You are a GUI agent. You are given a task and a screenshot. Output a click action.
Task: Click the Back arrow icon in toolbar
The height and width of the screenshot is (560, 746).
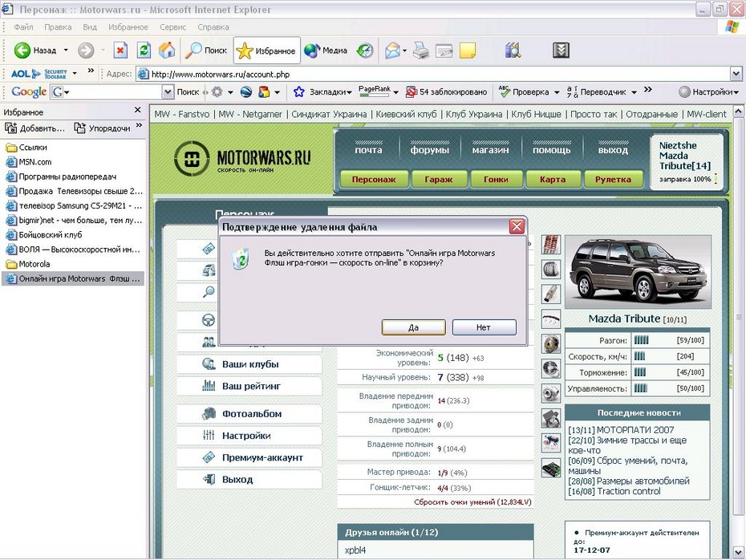22,51
